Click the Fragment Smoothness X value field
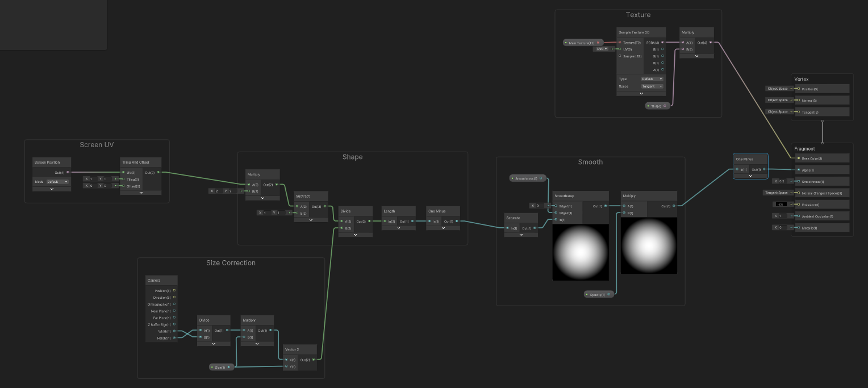The width and height of the screenshot is (868, 388). point(782,181)
